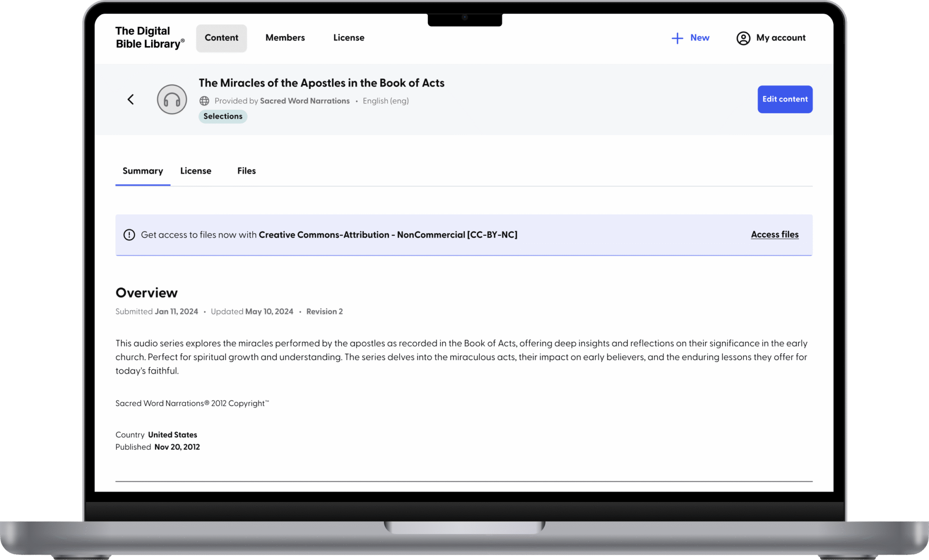Image resolution: width=929 pixels, height=560 pixels.
Task: Switch to the Files tab
Action: click(246, 171)
